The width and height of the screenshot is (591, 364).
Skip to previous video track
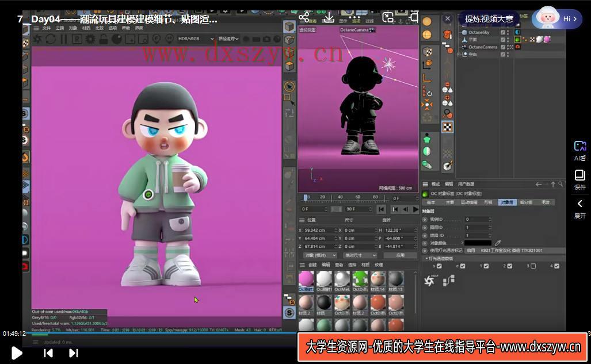48,353
